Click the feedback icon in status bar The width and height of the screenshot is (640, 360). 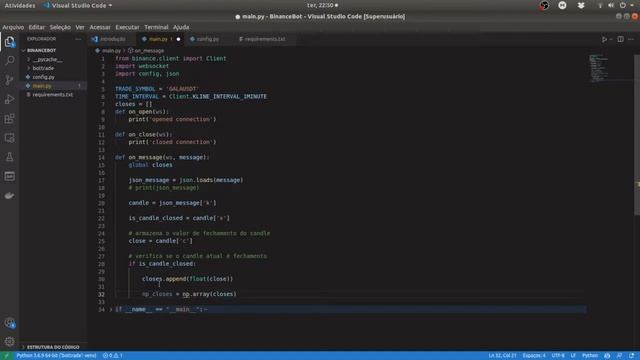point(620,356)
